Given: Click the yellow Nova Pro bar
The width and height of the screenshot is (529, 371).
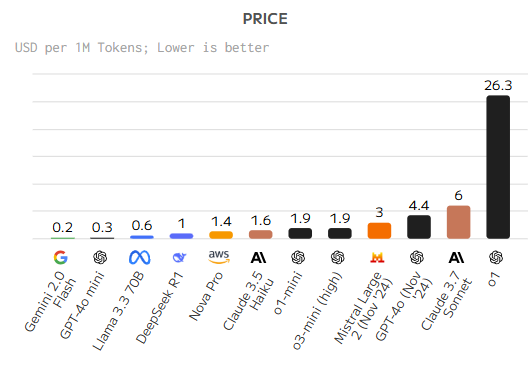Looking at the screenshot, I should (x=221, y=235).
